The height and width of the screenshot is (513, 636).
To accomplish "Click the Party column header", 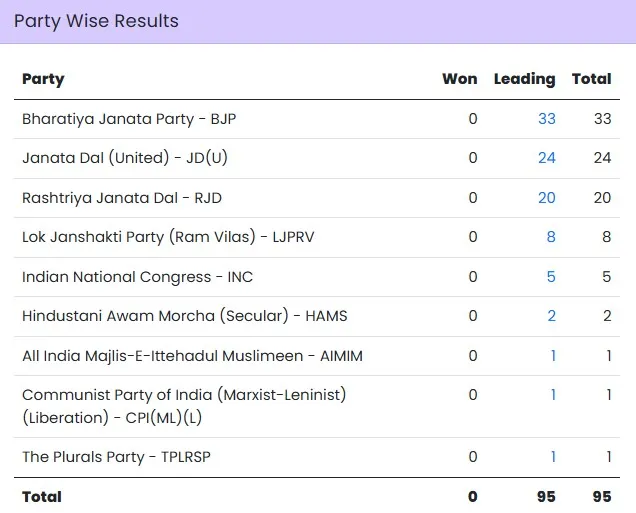I will coord(43,79).
